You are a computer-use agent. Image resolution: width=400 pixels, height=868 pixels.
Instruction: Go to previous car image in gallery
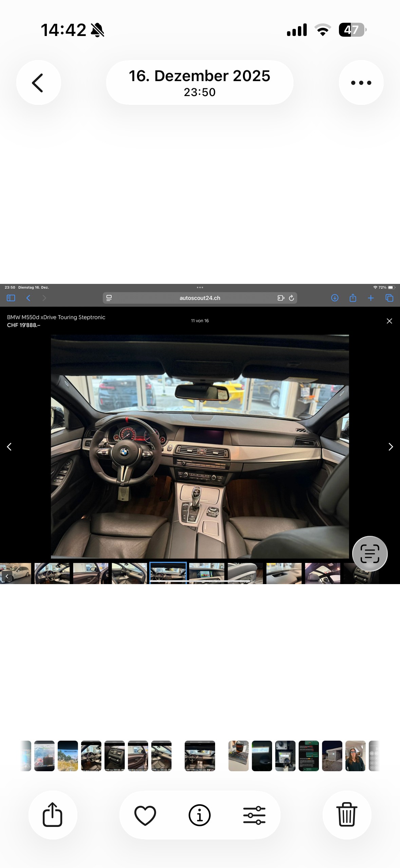(9, 447)
